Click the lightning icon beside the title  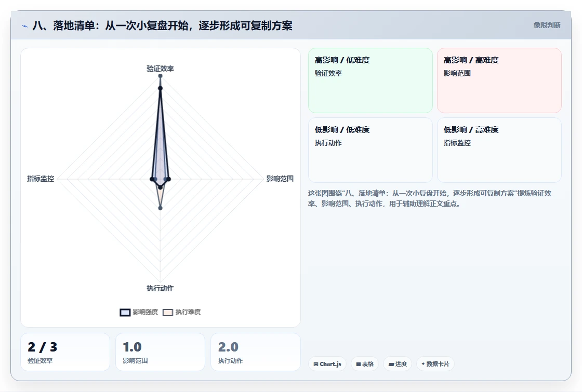tap(24, 26)
